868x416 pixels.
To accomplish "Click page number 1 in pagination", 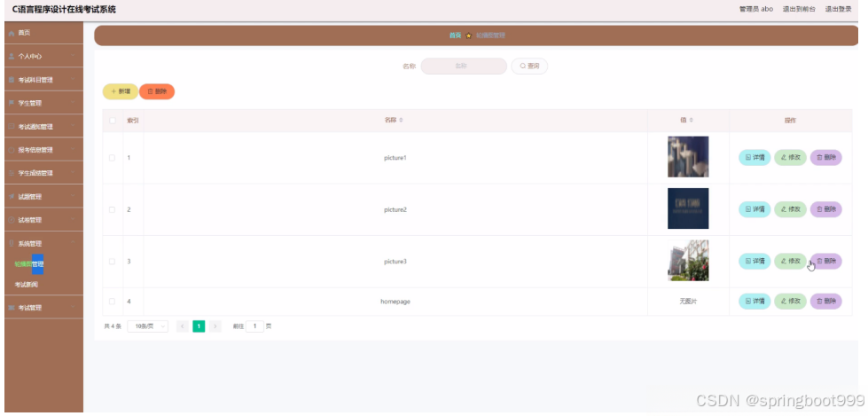I will pos(199,326).
